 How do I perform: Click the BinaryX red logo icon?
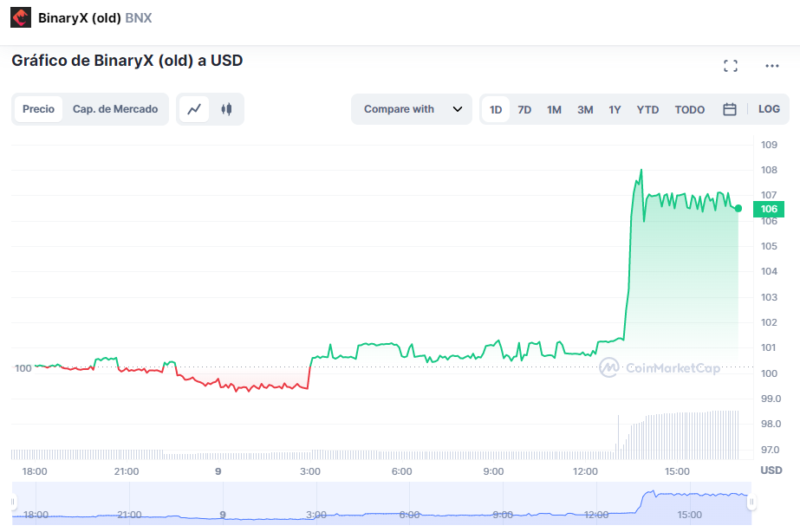(21, 18)
